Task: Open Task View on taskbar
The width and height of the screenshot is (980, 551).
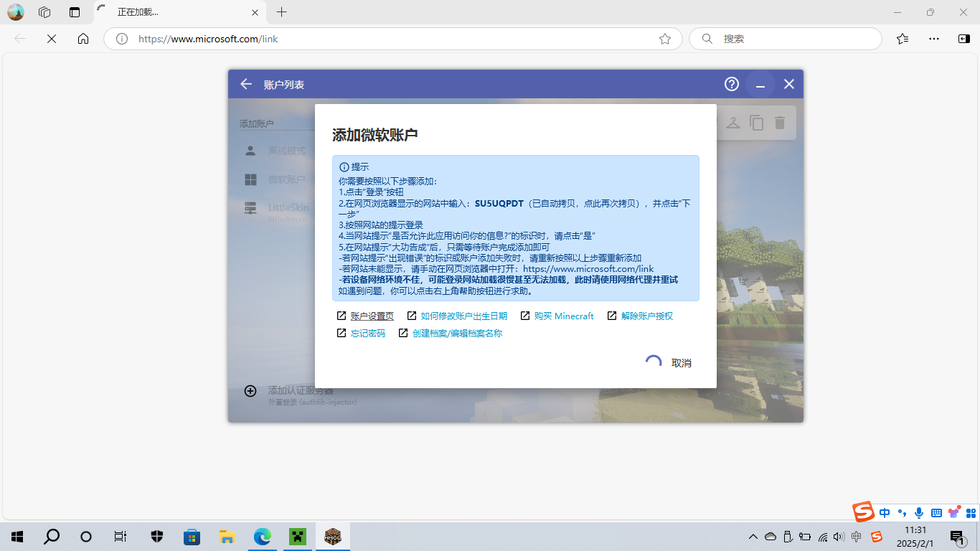Action: tap(121, 537)
